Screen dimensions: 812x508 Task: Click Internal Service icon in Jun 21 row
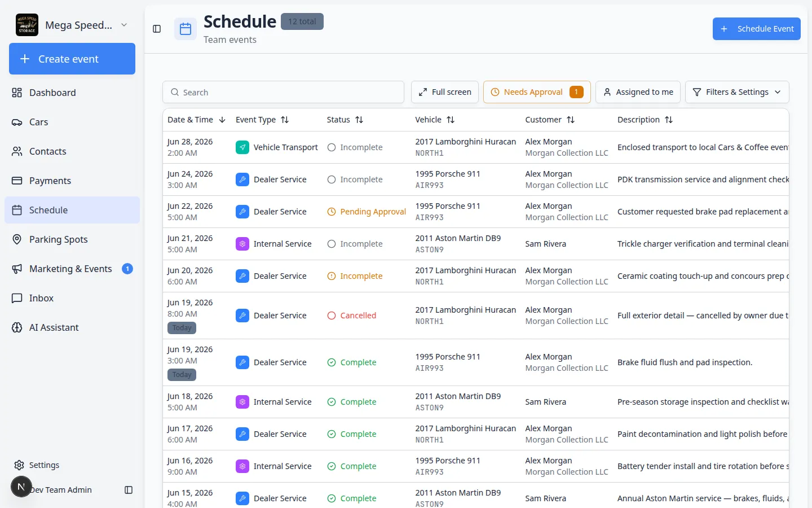(x=242, y=244)
